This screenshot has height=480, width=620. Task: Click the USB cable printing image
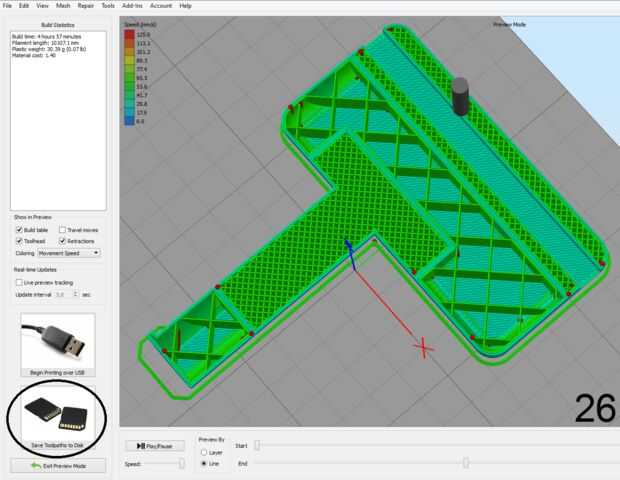coord(58,341)
